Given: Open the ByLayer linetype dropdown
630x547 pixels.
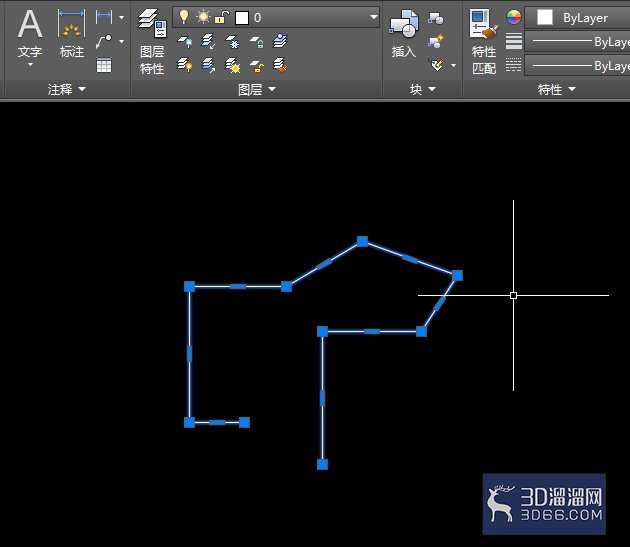Looking at the screenshot, I should (x=577, y=66).
